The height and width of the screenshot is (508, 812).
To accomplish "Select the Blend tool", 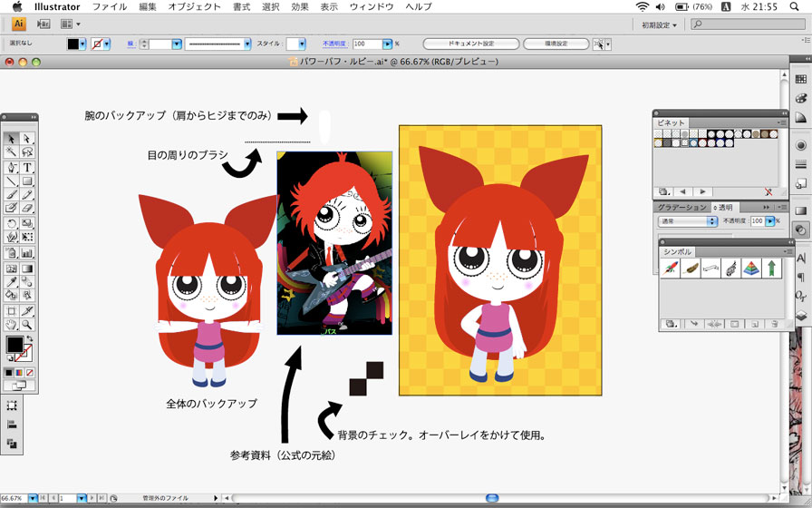I will [x=27, y=282].
